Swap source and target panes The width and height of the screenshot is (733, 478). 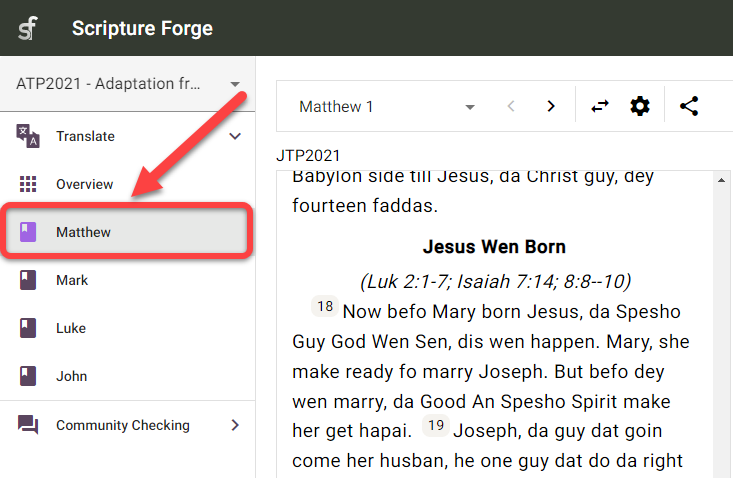(600, 106)
